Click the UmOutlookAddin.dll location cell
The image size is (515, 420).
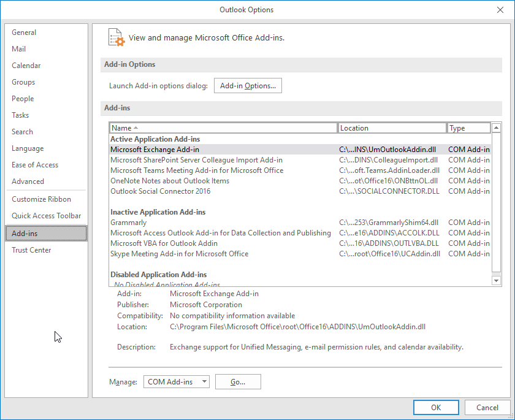[387, 150]
